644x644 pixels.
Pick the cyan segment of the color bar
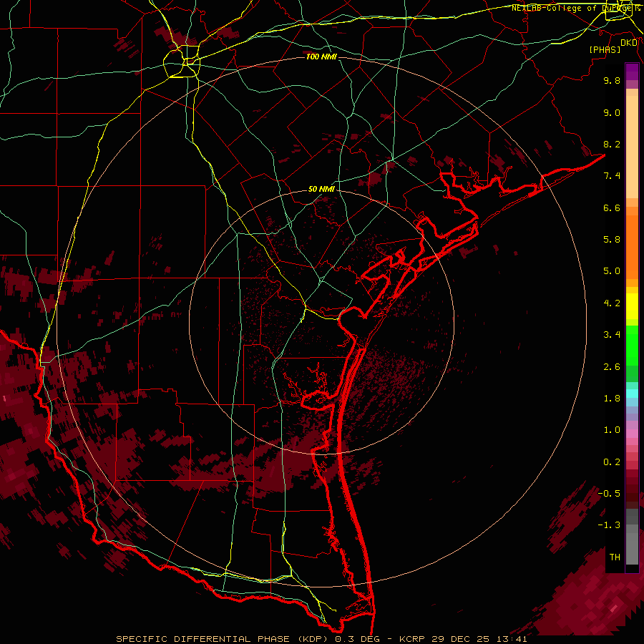[632, 394]
